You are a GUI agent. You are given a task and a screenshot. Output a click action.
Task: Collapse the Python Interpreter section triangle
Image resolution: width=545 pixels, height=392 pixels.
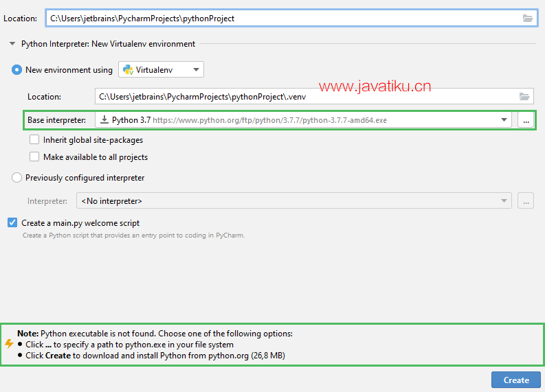click(12, 44)
